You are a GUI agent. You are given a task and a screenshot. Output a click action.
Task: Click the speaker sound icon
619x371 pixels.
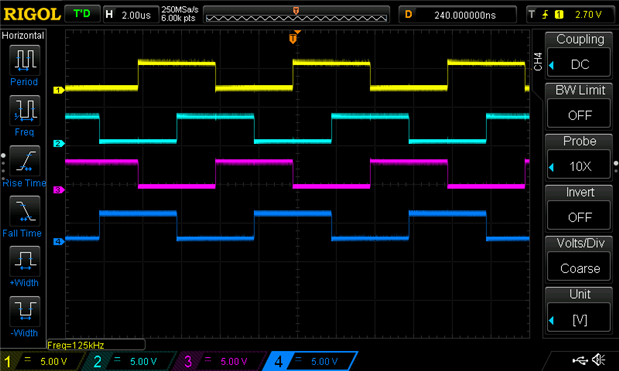599,360
